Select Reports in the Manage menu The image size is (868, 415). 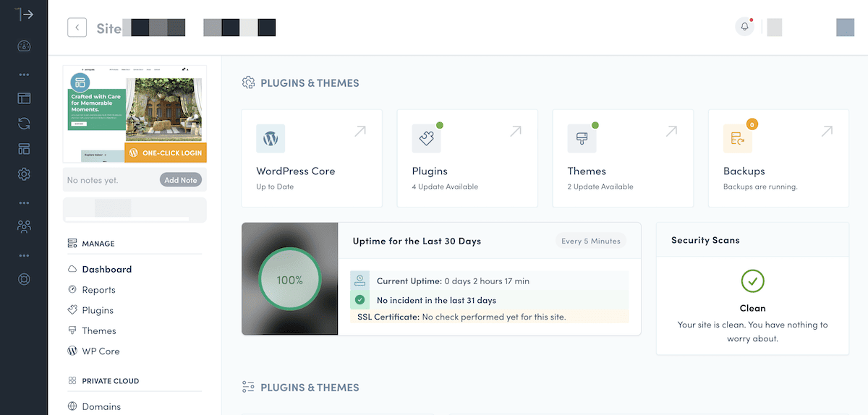click(98, 290)
